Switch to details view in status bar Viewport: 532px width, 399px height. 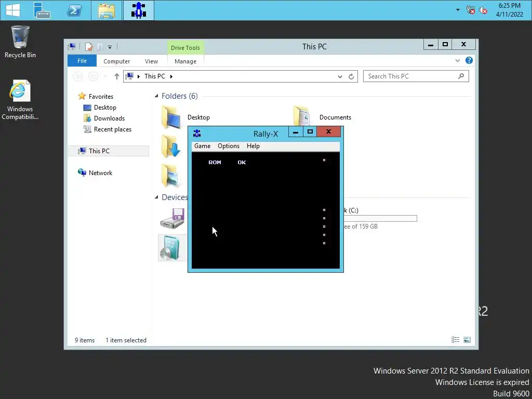point(455,340)
